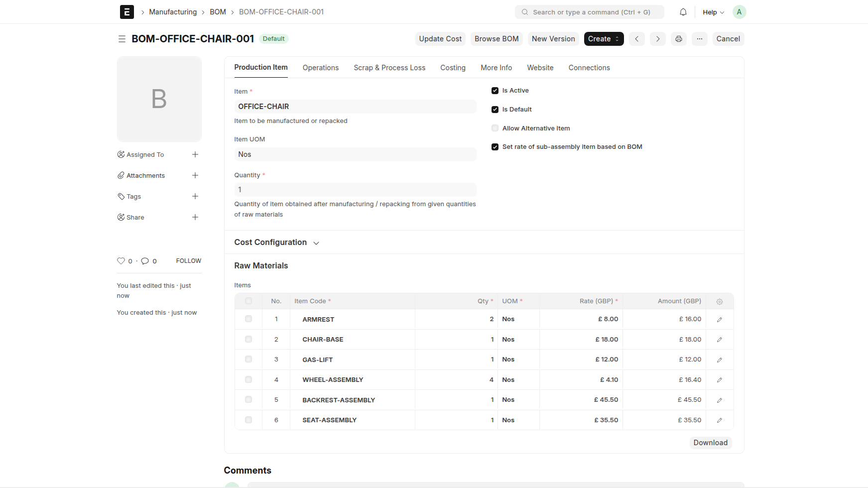The height and width of the screenshot is (488, 868).
Task: Open the Create dropdown button
Action: [x=604, y=39]
